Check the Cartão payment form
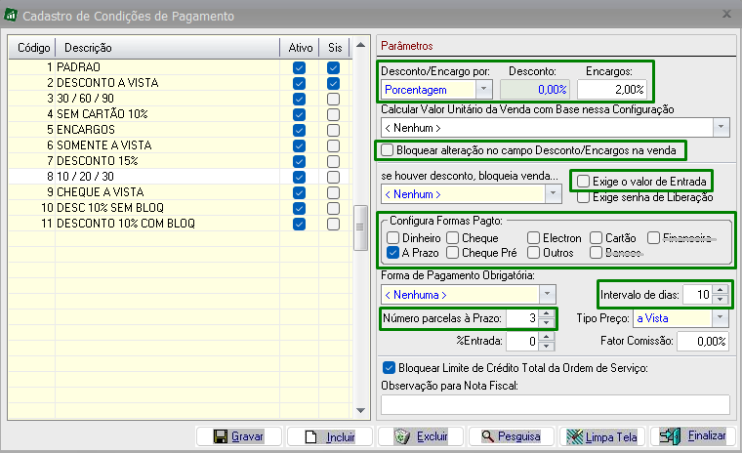742x453 pixels. click(x=596, y=238)
